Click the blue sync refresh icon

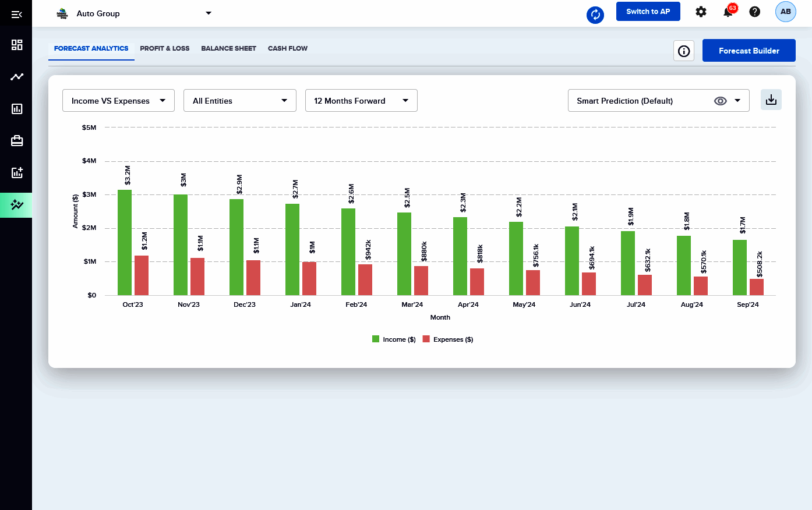[595, 15]
